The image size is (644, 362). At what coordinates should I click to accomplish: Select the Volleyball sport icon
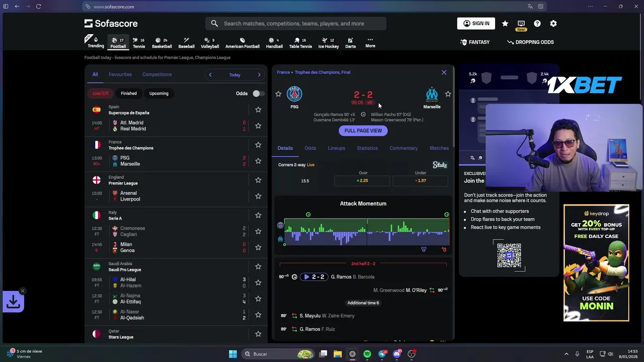click(210, 43)
